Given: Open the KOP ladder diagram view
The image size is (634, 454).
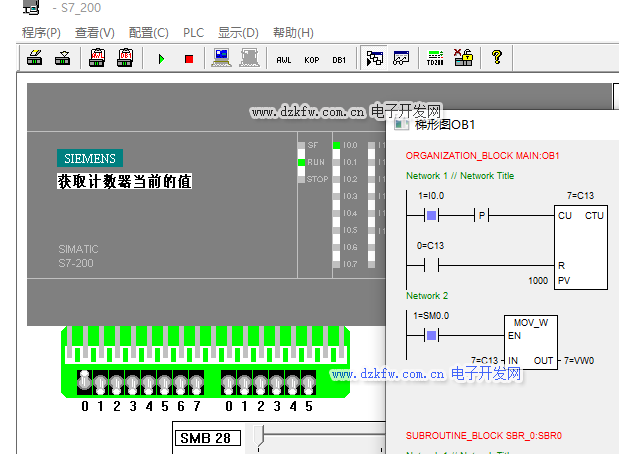Looking at the screenshot, I should click(312, 59).
